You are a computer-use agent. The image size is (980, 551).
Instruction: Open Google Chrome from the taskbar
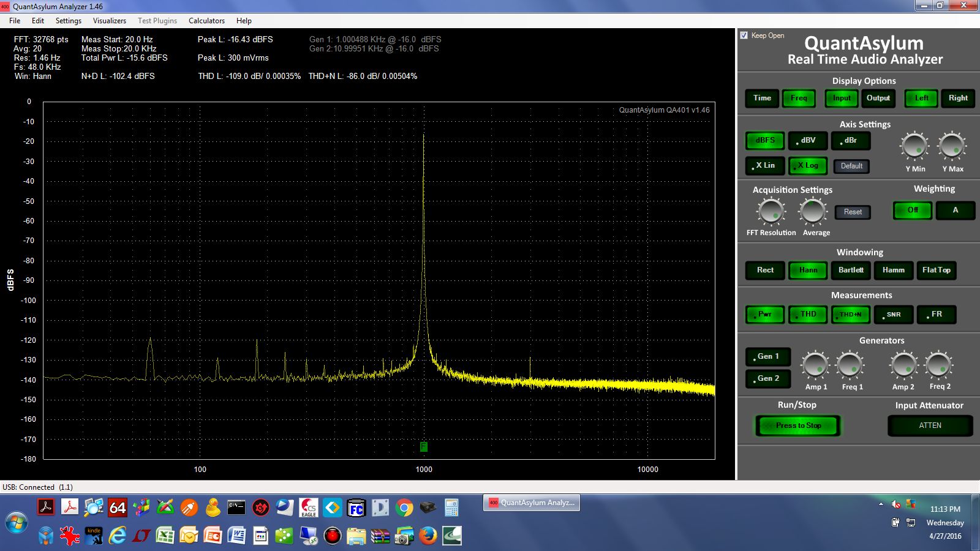pos(404,508)
